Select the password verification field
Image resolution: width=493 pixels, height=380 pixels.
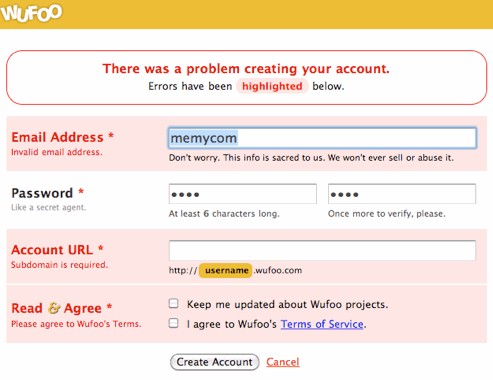[402, 194]
